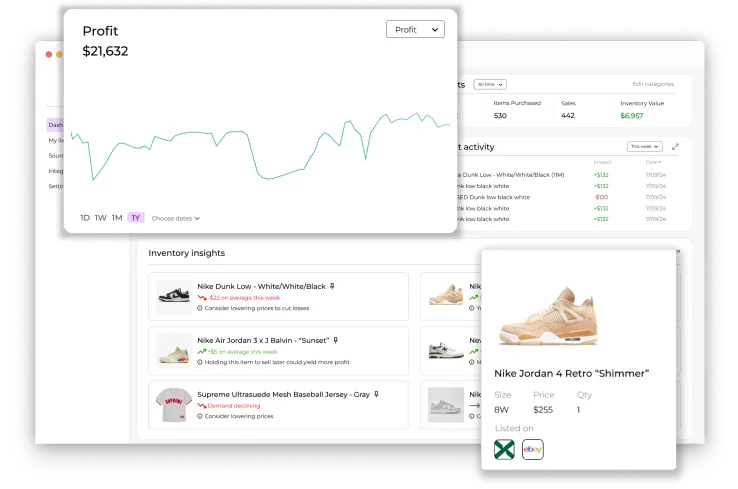This screenshot has width=738, height=489.
Task: Select the 1M time range
Action: 117,218
